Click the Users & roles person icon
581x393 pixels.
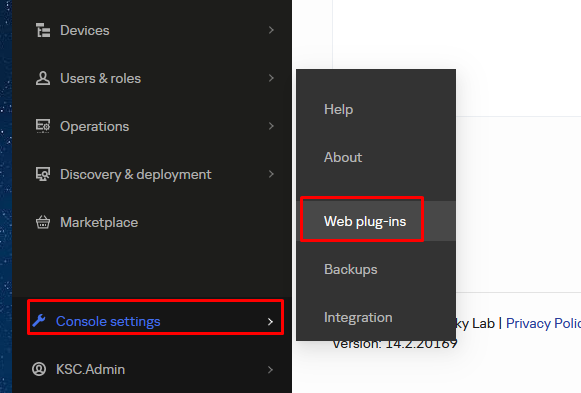pyautogui.click(x=43, y=79)
